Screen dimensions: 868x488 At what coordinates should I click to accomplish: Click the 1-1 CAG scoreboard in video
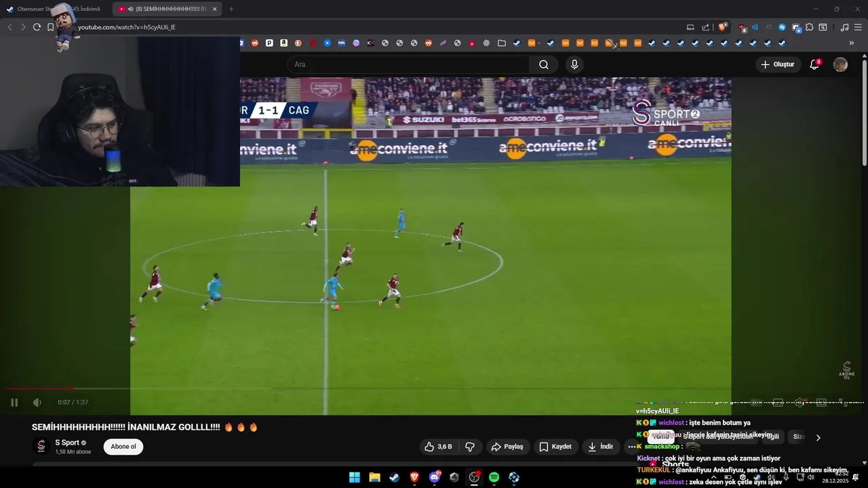[277, 110]
